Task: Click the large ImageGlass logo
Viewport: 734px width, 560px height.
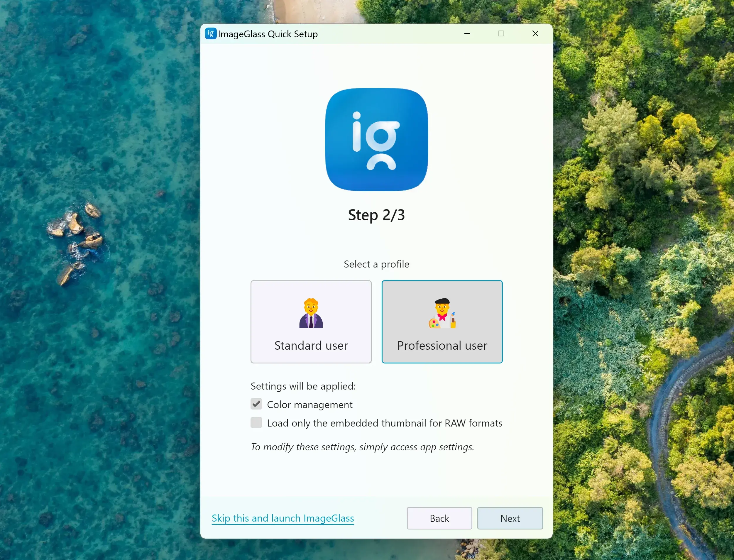Action: tap(376, 140)
